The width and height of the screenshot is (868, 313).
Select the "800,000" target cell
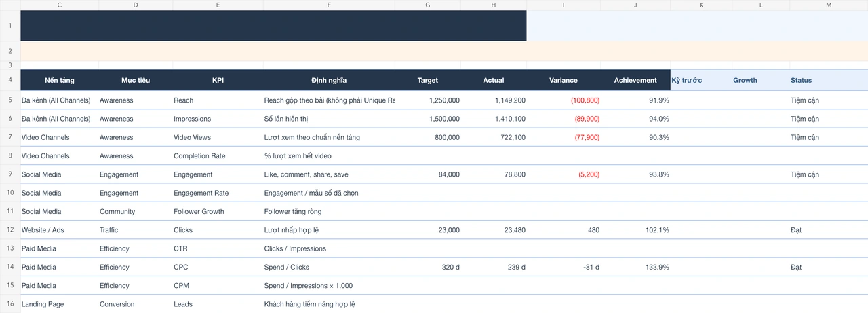tap(428, 137)
